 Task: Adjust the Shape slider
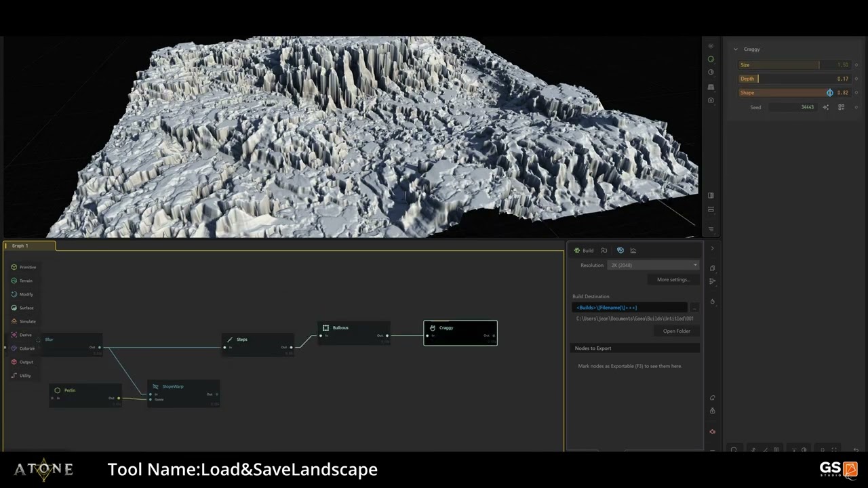[794, 93]
